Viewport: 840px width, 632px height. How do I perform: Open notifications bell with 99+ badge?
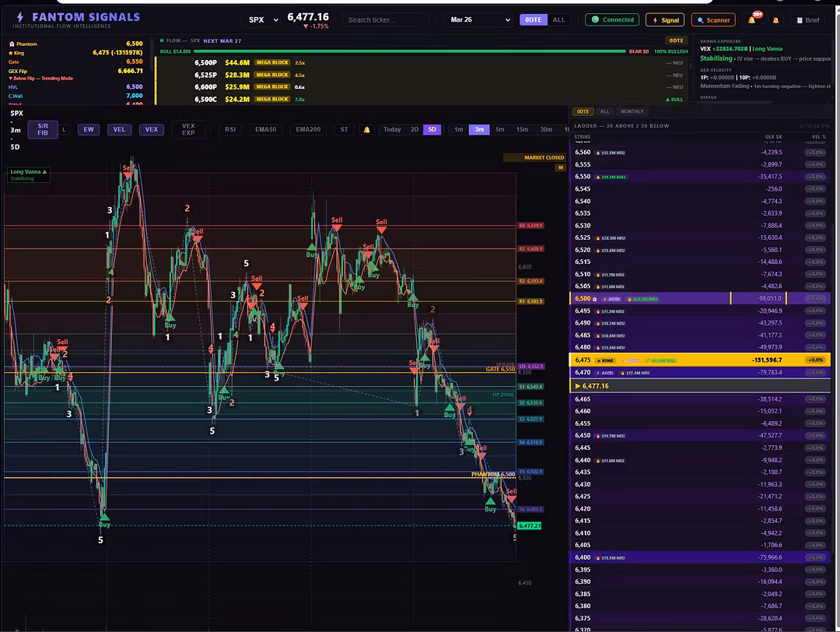point(753,19)
